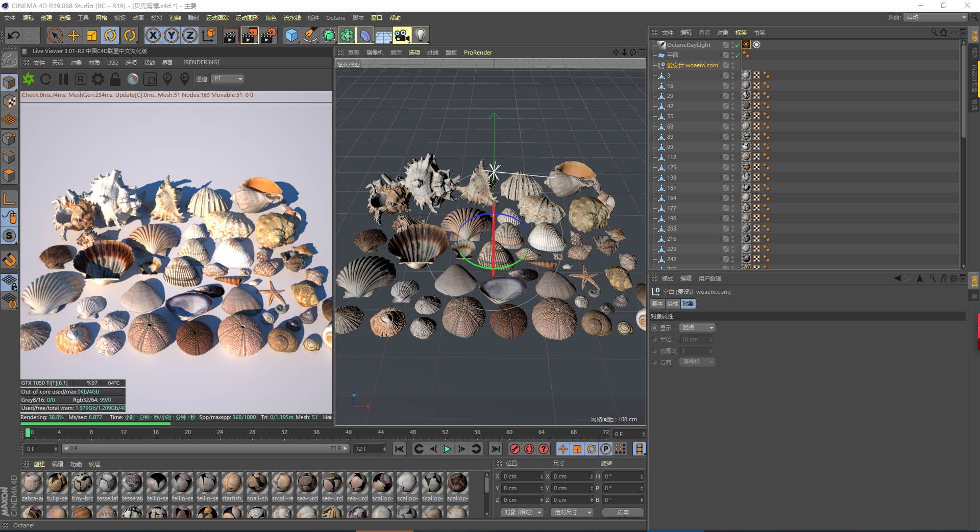Open the 绝对尺寸 size dropdown
Viewport: 980px width, 532px height.
coord(572,512)
